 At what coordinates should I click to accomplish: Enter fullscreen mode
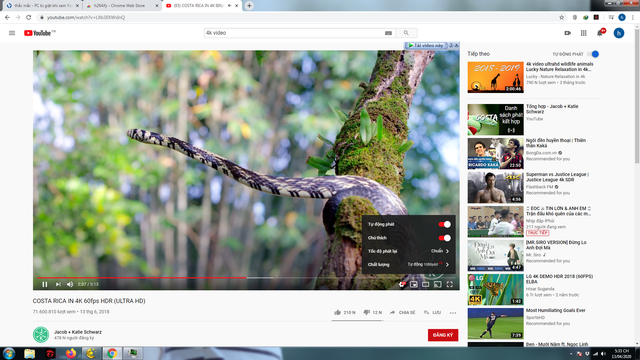tap(450, 284)
